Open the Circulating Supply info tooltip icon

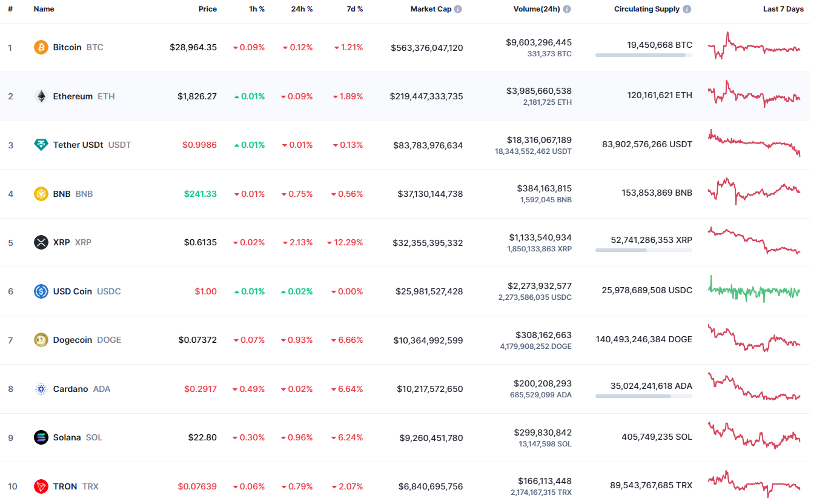[x=686, y=8]
